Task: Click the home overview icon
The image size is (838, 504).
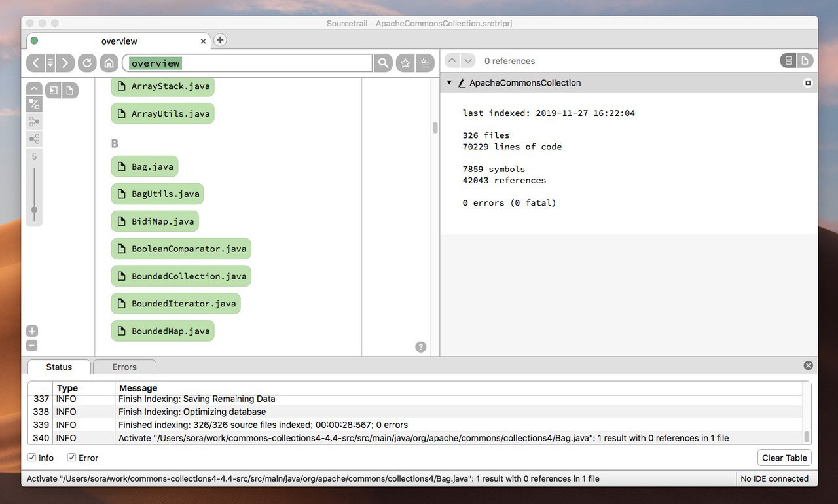Action: pos(109,63)
